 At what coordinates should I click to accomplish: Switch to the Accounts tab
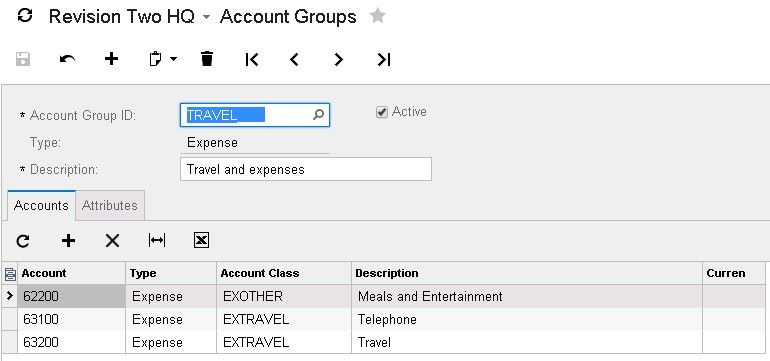(41, 205)
